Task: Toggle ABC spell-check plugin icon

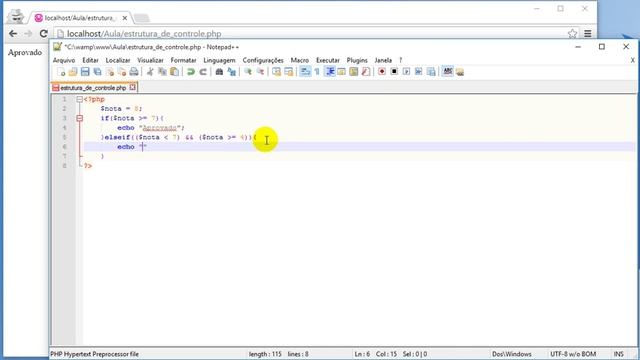Action: click(x=447, y=72)
